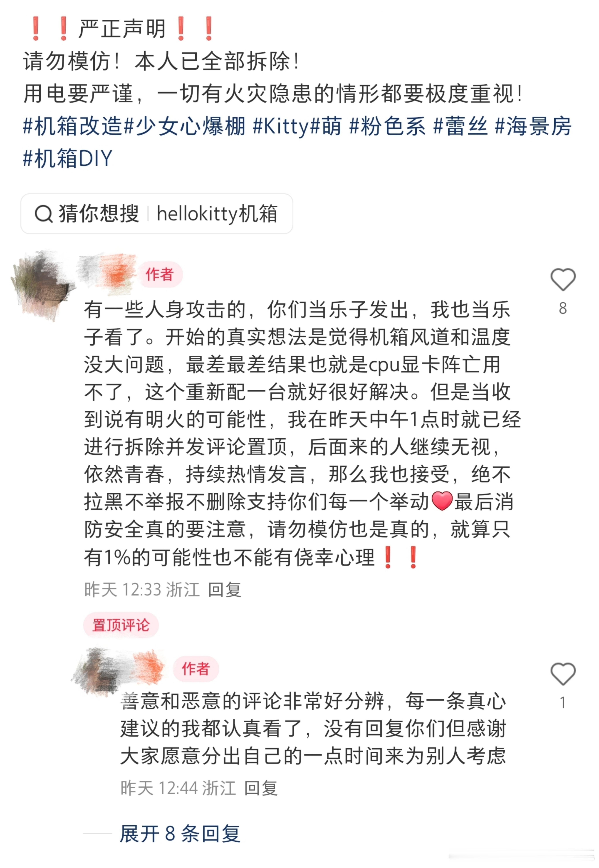Open the #机箱改造 hashtag
This screenshot has height=868, width=599.
click(72, 126)
